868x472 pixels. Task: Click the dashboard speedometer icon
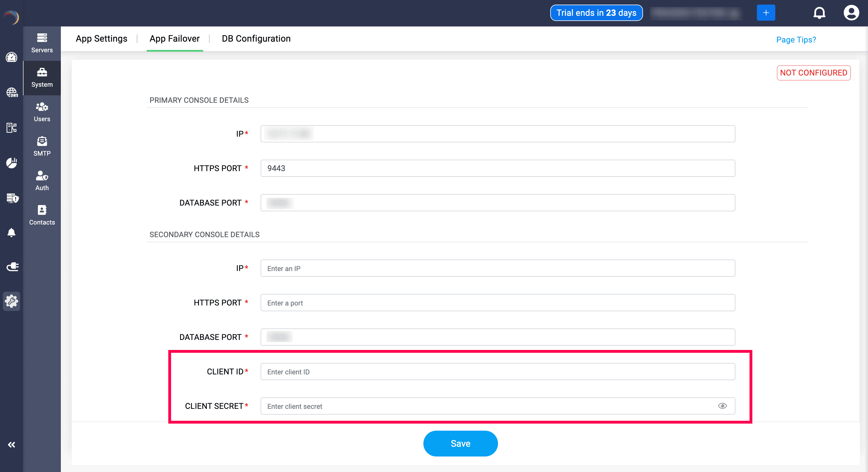11,57
